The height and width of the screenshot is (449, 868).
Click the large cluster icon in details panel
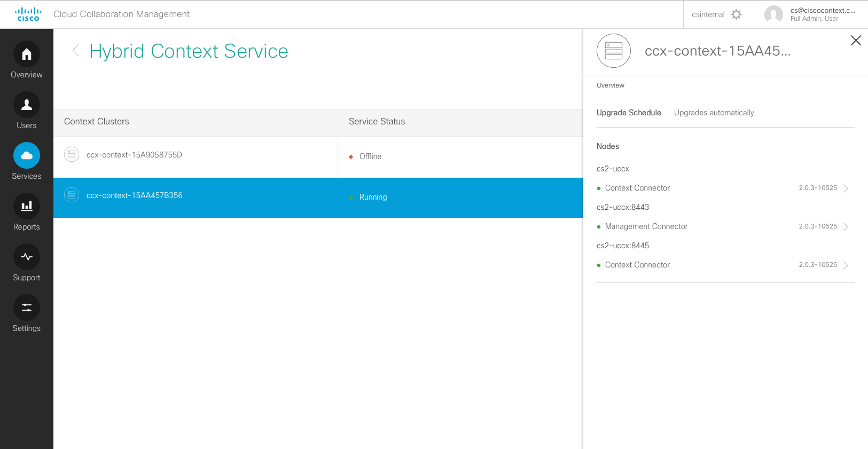pyautogui.click(x=614, y=51)
